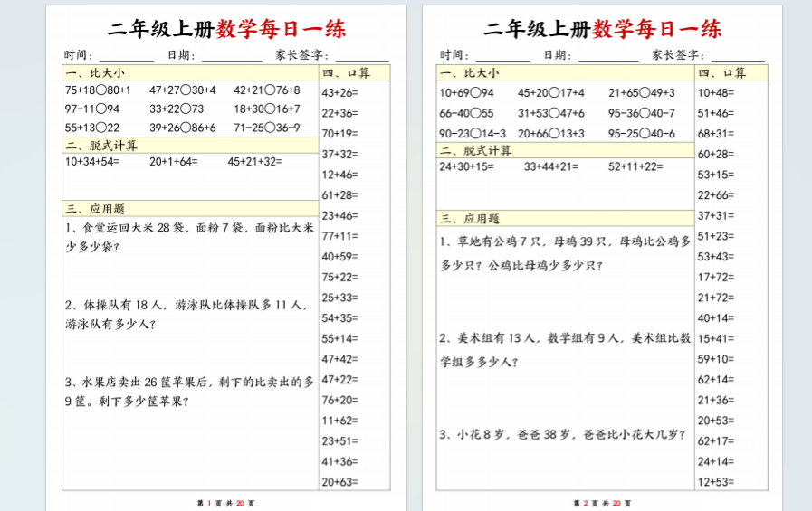Click the circle in 95-25○40-6
Viewport: 812px width, 511px height.
click(645, 134)
